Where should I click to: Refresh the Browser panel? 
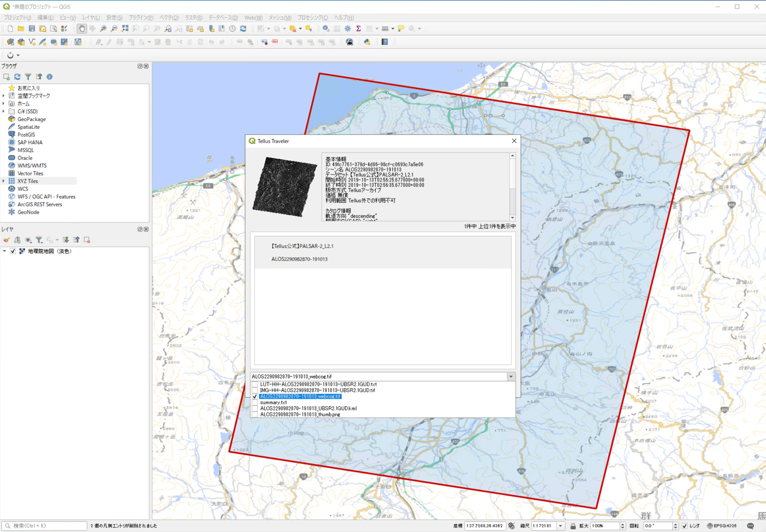tap(17, 77)
